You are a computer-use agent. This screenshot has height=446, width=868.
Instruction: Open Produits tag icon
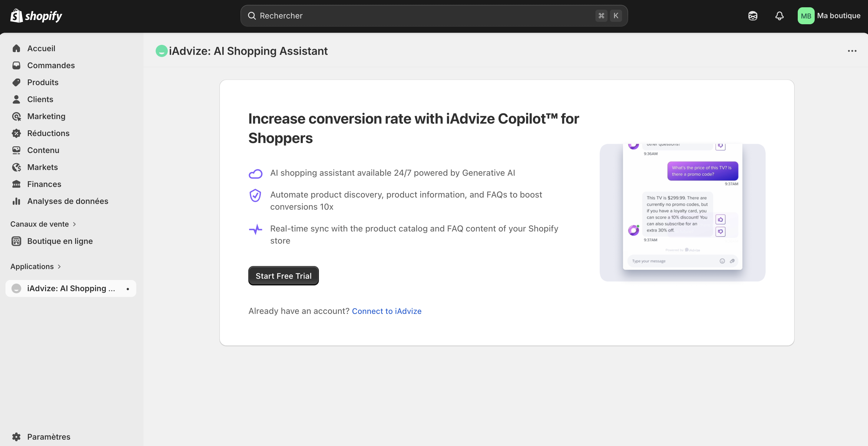point(16,82)
